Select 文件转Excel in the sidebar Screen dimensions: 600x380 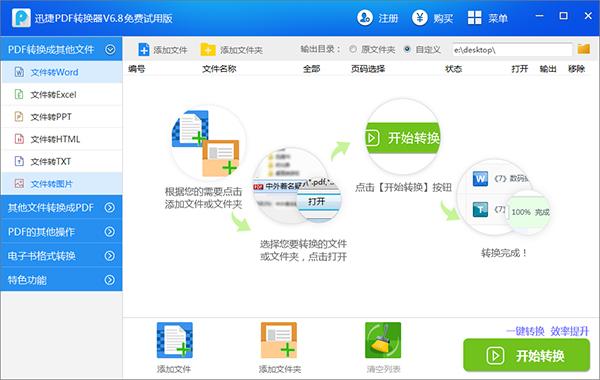point(62,95)
